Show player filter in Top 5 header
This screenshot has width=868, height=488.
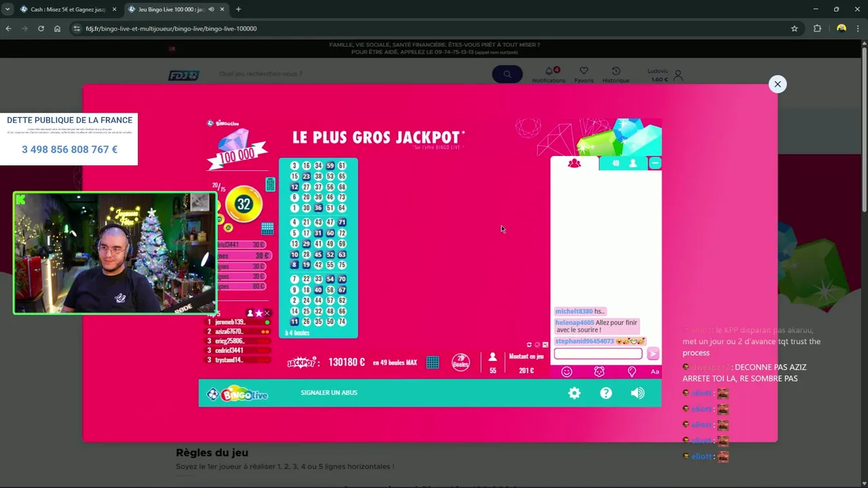(250, 313)
